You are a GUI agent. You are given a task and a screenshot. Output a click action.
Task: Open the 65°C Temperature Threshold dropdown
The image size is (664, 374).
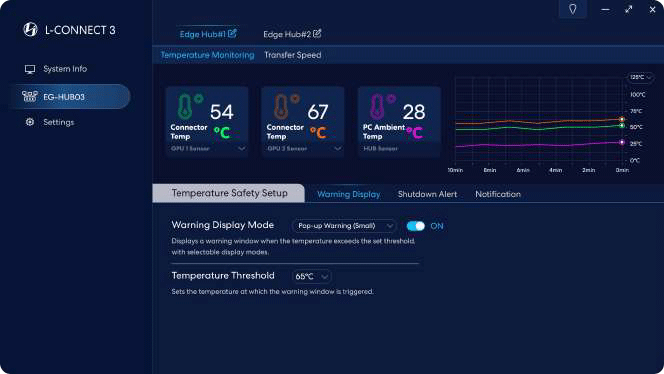coord(311,277)
